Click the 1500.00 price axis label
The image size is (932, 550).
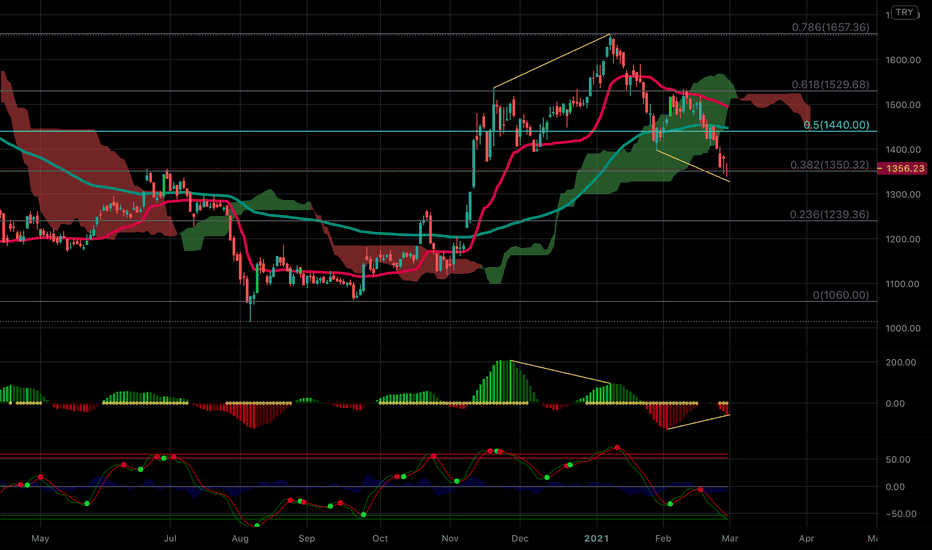[x=903, y=105]
